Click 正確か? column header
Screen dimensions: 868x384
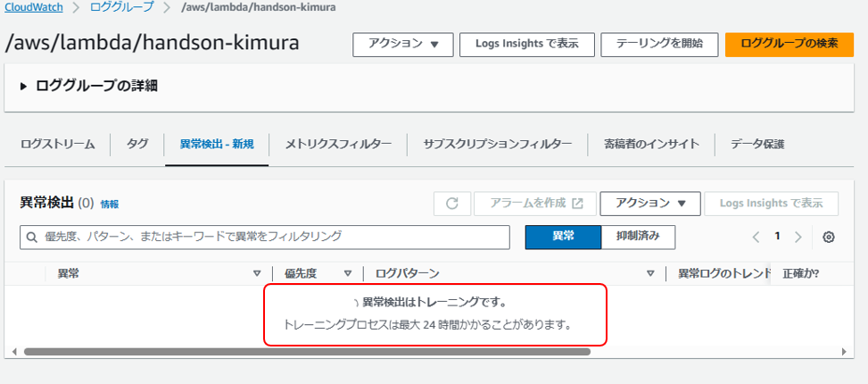800,273
